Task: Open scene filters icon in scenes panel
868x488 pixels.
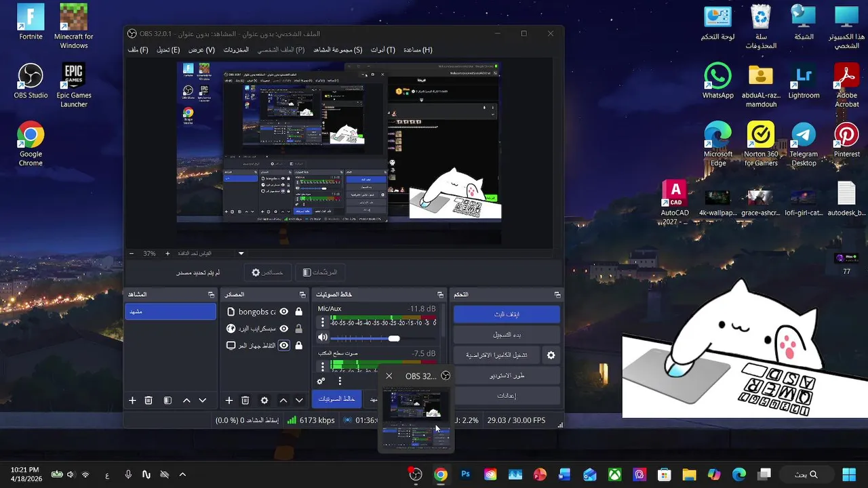Action: click(167, 401)
